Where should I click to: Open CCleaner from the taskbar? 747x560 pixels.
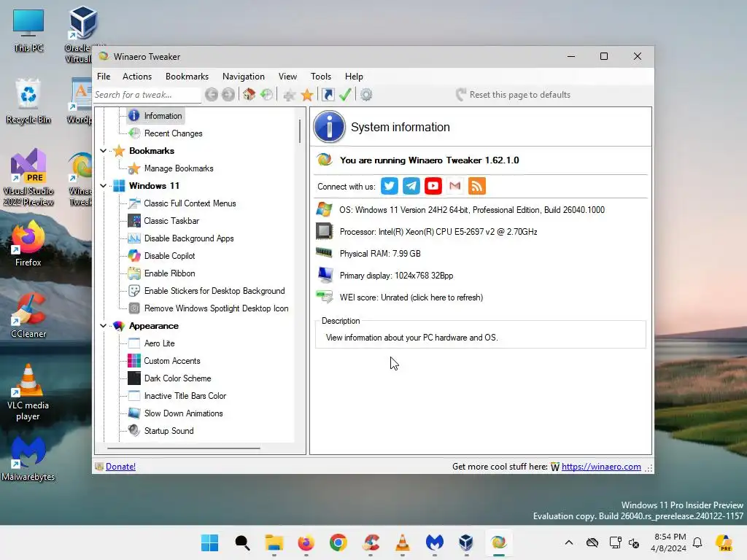(x=371, y=542)
